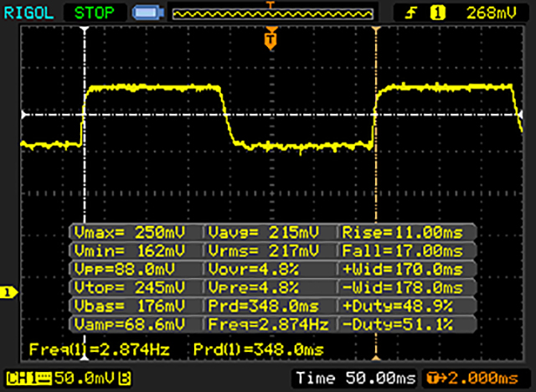Click the Vmin= 162mV measurement
Screen dimensions: 536x392
point(130,250)
